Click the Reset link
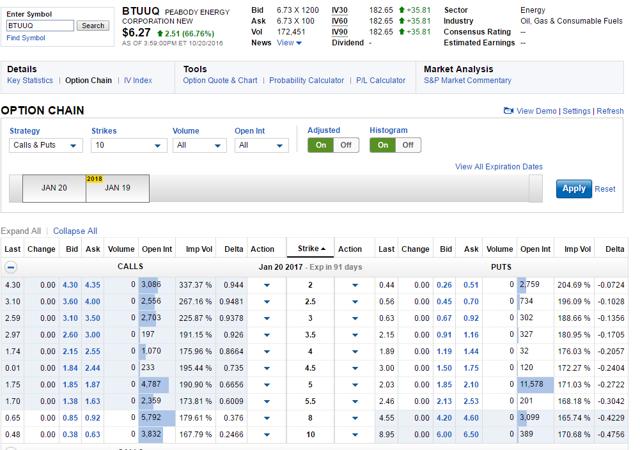 (x=605, y=189)
